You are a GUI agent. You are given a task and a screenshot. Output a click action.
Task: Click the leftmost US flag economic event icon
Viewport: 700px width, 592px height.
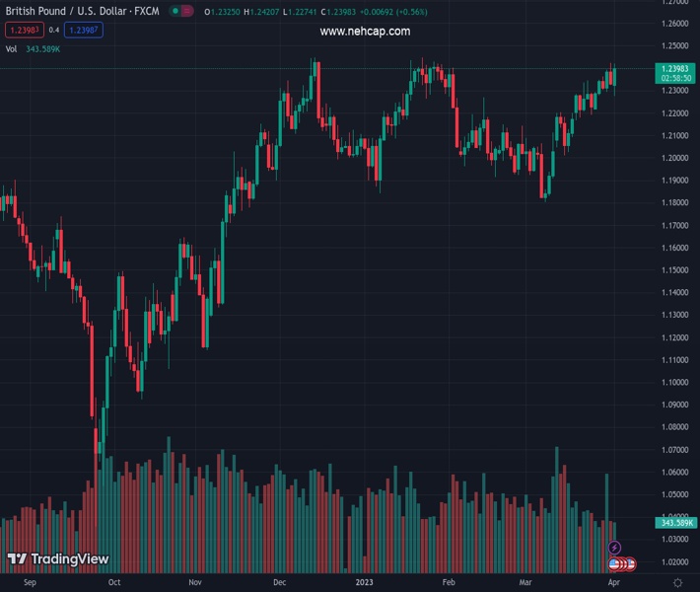[614, 564]
